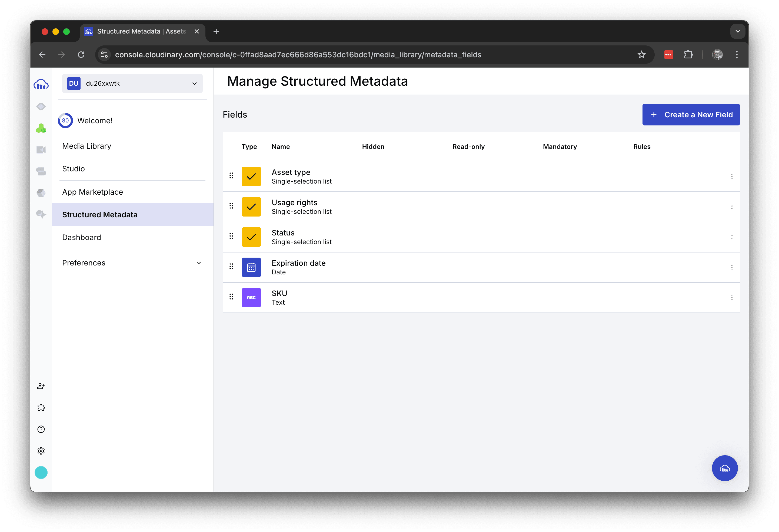Go to Media Library
The width and height of the screenshot is (779, 532).
coord(86,146)
